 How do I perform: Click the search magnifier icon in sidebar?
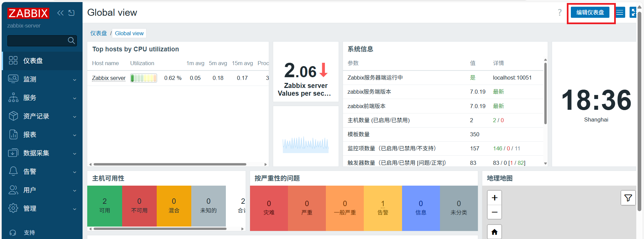(71, 41)
